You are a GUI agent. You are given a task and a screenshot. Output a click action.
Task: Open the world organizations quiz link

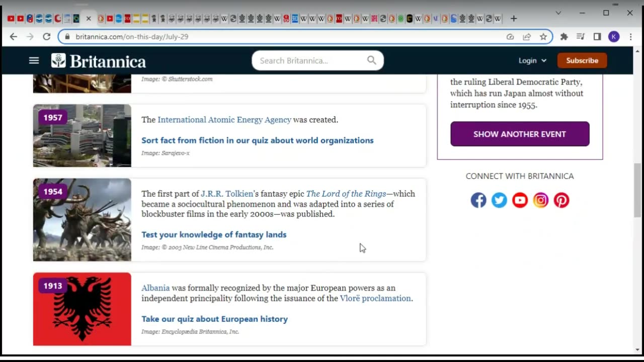(258, 140)
